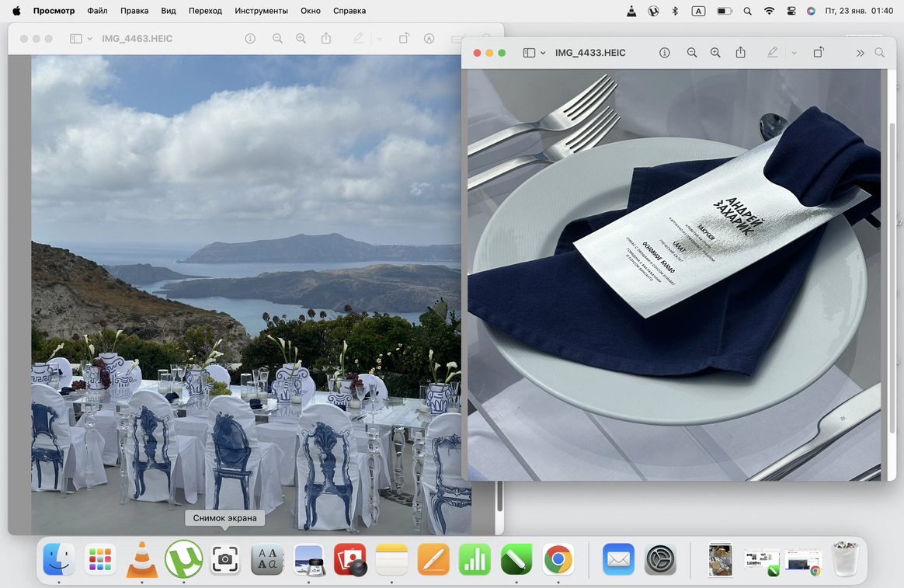The height and width of the screenshot is (588, 904).
Task: Open the uTorrent app from the Dock
Action: [x=184, y=558]
